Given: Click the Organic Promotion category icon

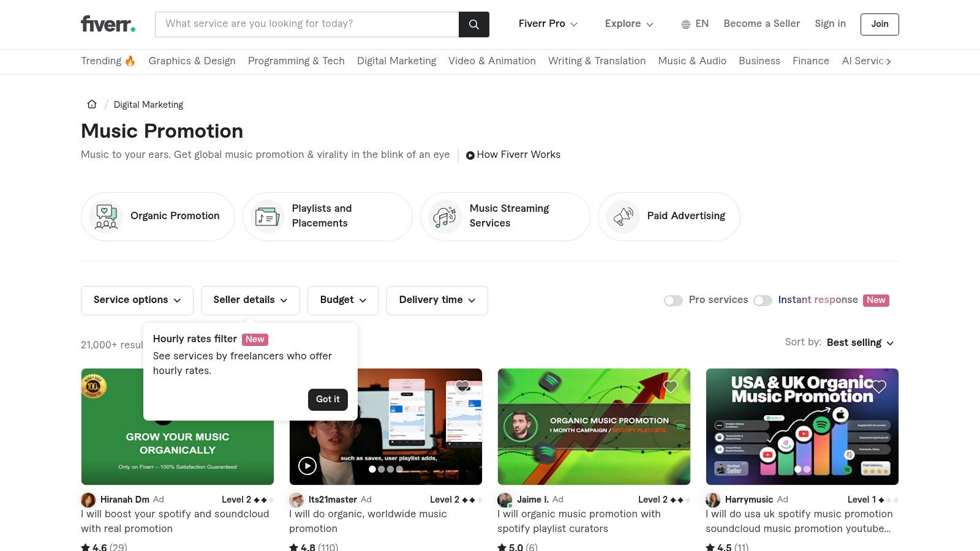Looking at the screenshot, I should tap(106, 217).
